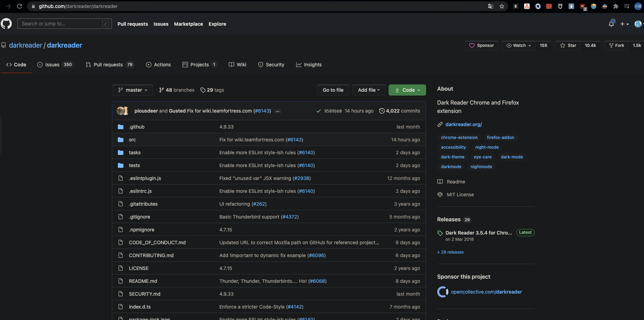The width and height of the screenshot is (644, 320).
Task: Click the GitHub octocat logo
Action: (6, 24)
